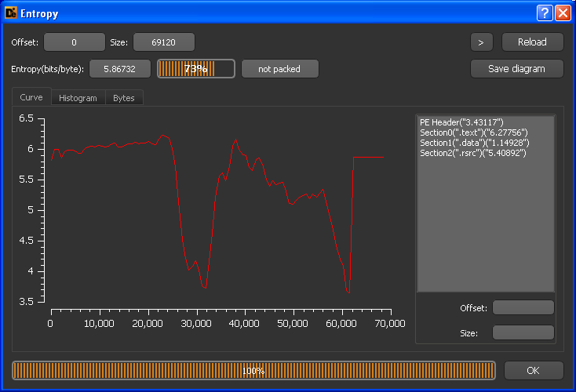Click Save diagram button
The width and height of the screenshot is (576, 392).
point(516,68)
